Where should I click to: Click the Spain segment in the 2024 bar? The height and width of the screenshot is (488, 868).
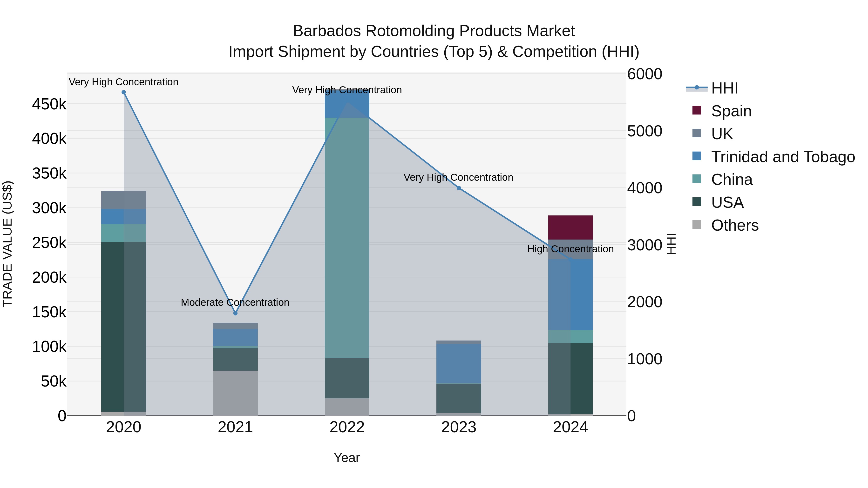[x=570, y=228]
